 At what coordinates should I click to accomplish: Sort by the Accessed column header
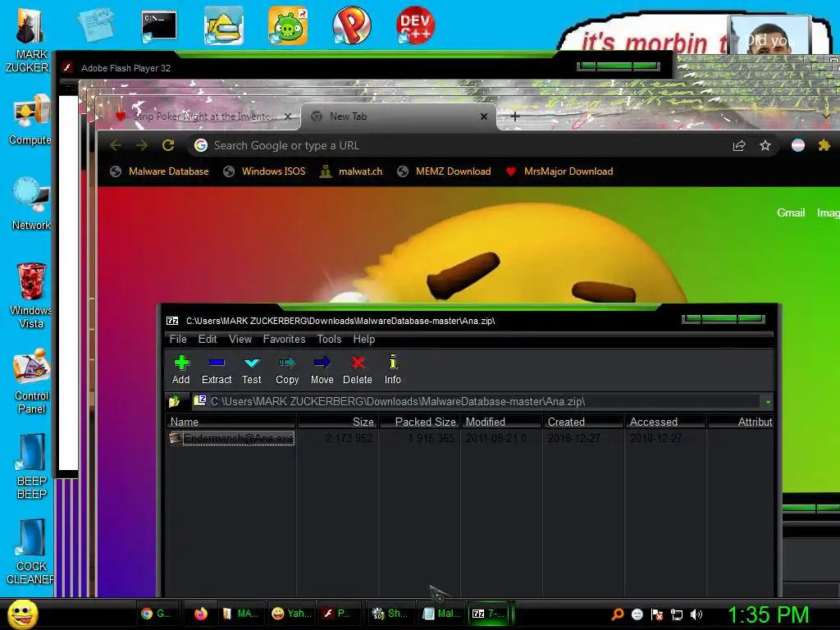[x=665, y=422]
